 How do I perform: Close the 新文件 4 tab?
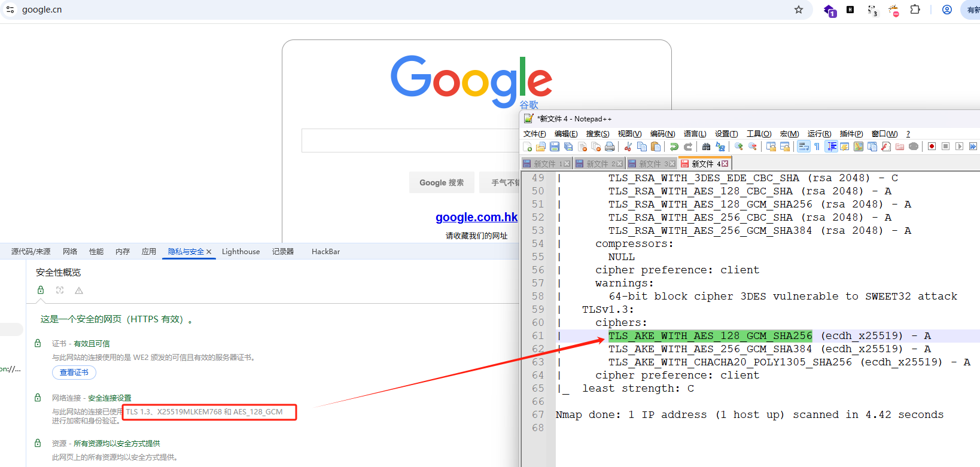(x=725, y=164)
